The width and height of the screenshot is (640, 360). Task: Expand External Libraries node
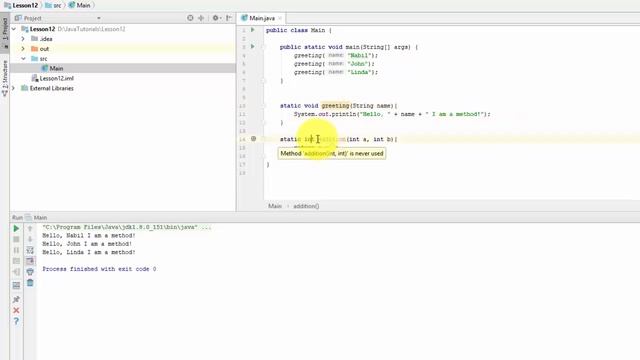coord(13,88)
